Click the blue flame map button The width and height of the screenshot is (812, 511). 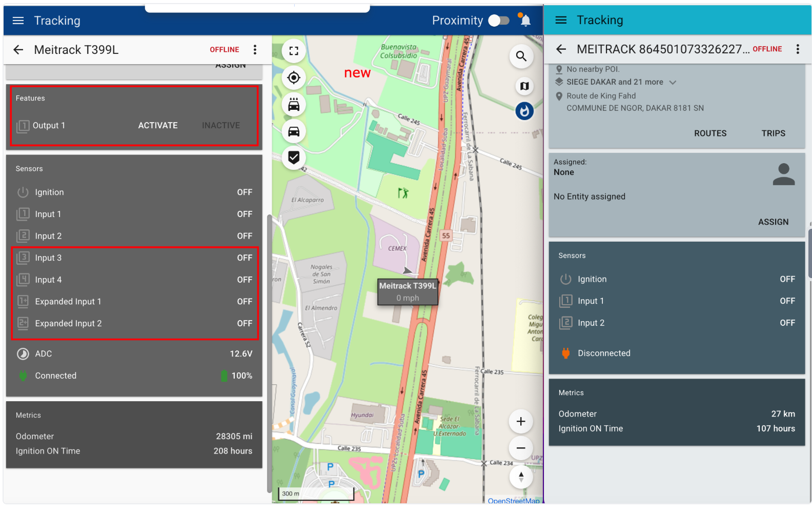point(524,111)
